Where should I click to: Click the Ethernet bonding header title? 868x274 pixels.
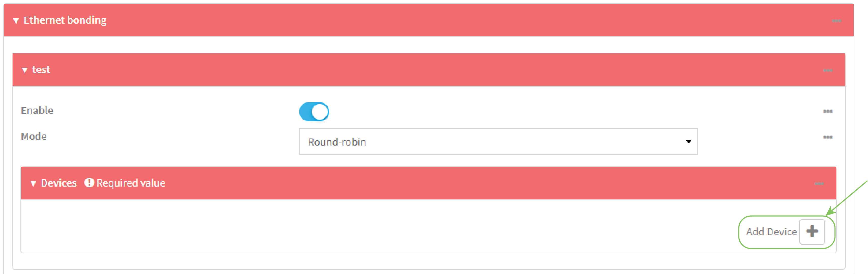(65, 20)
